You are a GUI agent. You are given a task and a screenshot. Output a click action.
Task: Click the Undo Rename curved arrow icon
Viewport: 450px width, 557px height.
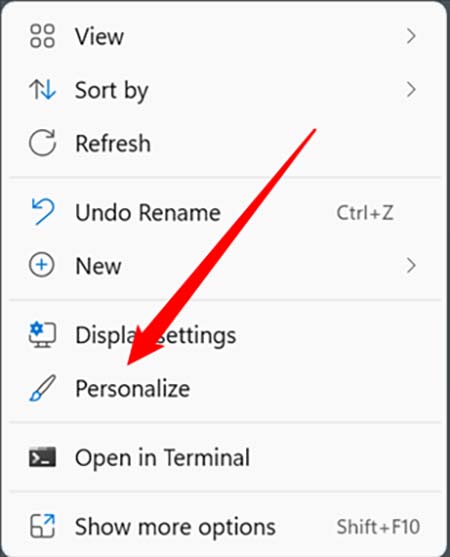coord(43,212)
